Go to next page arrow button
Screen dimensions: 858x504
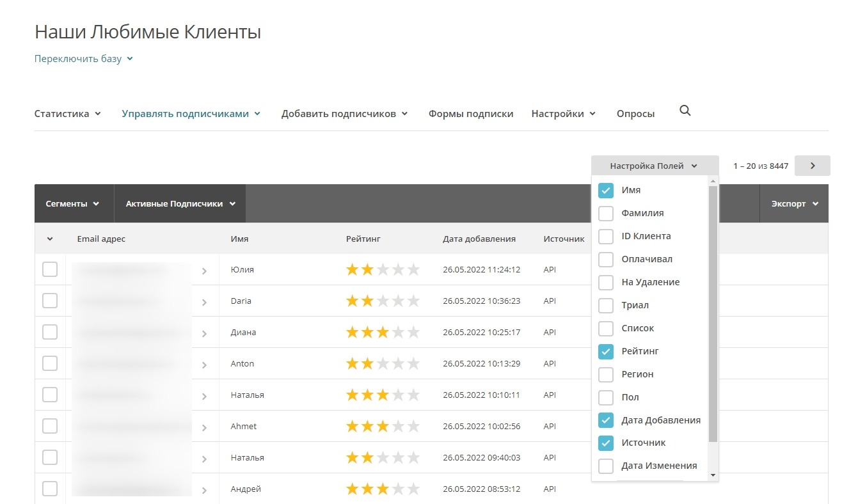pos(812,166)
